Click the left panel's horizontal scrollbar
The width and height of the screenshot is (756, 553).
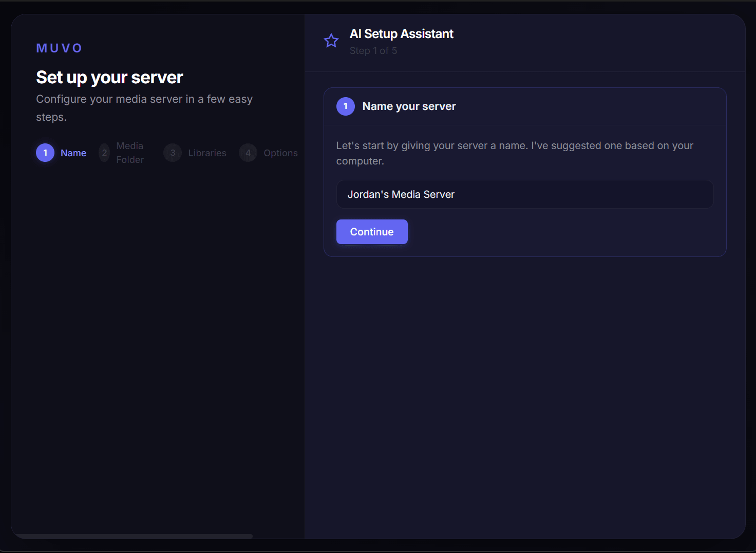[134, 536]
